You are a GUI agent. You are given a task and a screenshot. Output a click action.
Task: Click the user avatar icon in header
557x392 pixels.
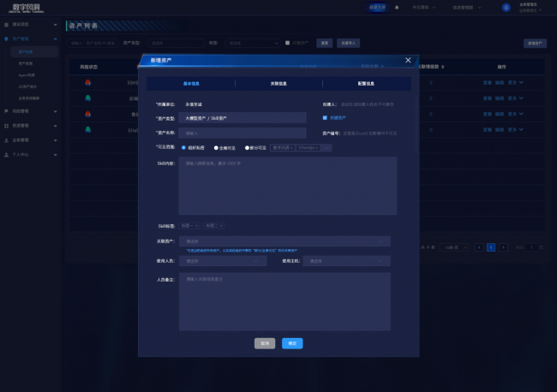[506, 8]
